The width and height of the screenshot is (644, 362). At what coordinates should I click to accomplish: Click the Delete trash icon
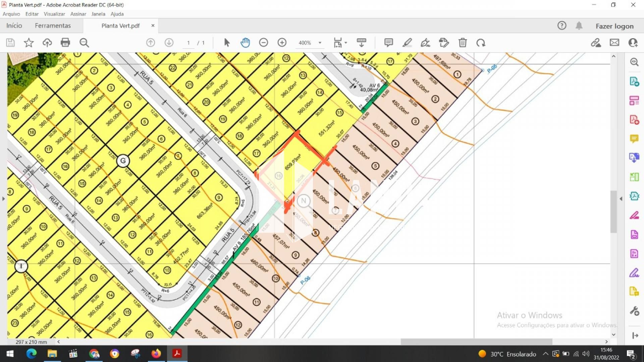(463, 43)
